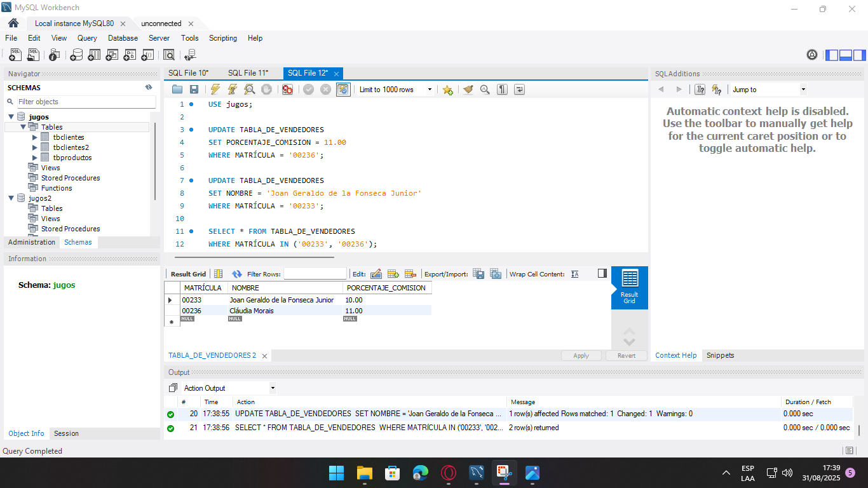Open find magnifier icon in editor toolbar
868x488 pixels.
485,90
